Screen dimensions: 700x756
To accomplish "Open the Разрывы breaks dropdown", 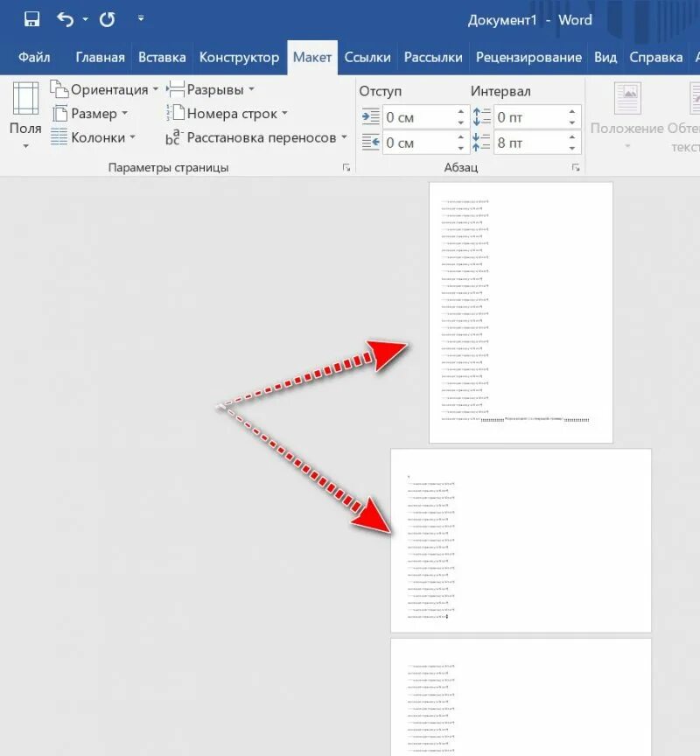I will click(211, 89).
